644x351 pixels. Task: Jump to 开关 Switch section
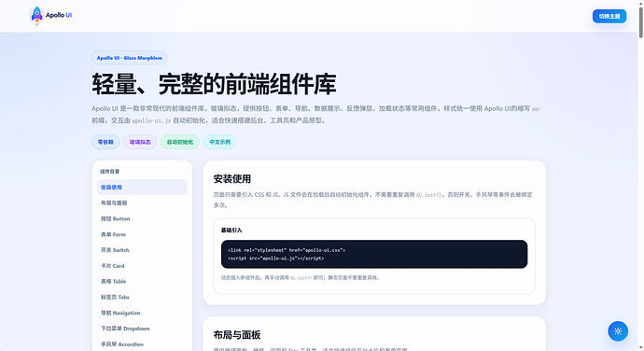(142, 250)
